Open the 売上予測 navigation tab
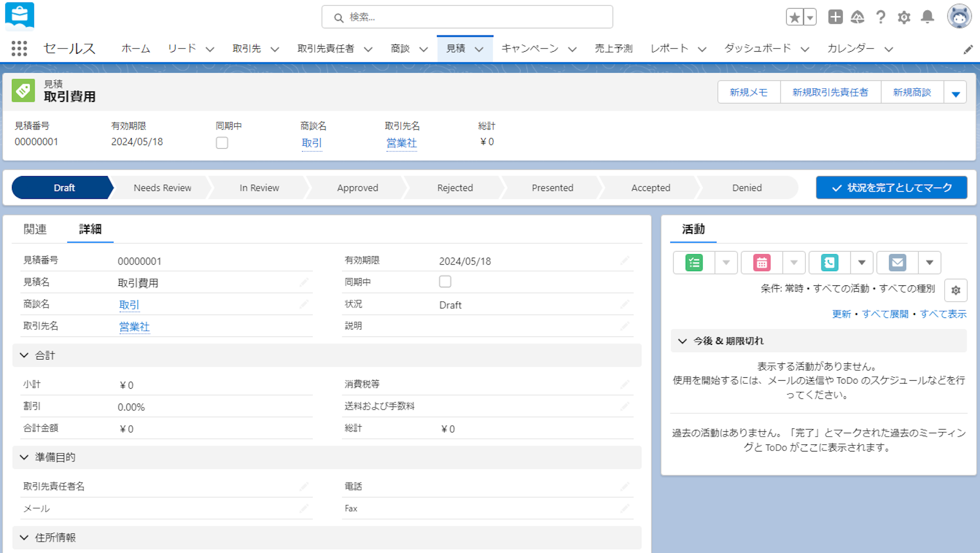The height and width of the screenshot is (553, 980). [x=613, y=48]
